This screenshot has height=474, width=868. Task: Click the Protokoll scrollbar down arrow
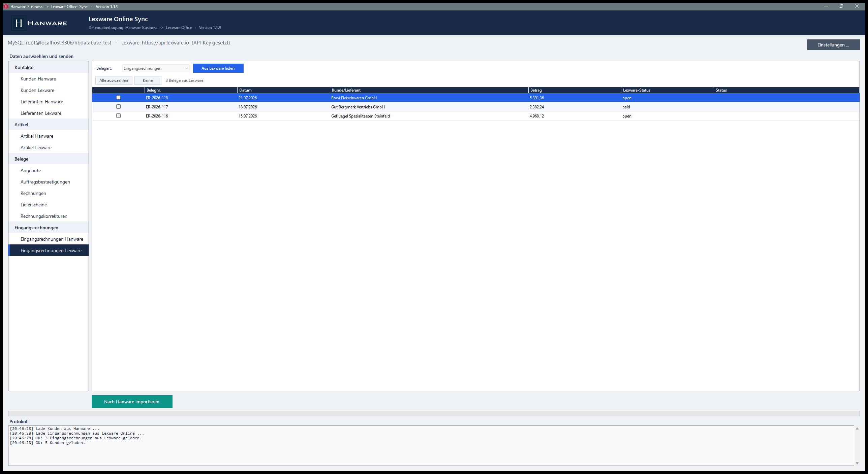(857, 463)
